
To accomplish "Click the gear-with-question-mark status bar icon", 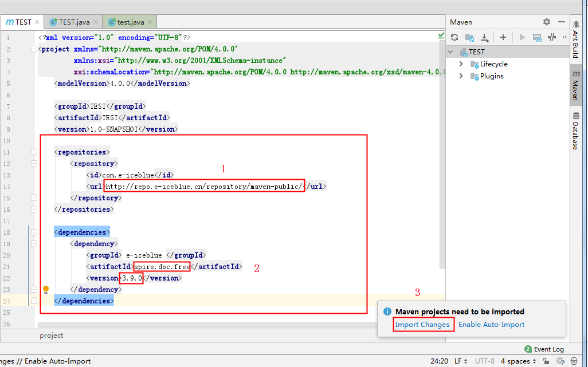I will coord(560,361).
